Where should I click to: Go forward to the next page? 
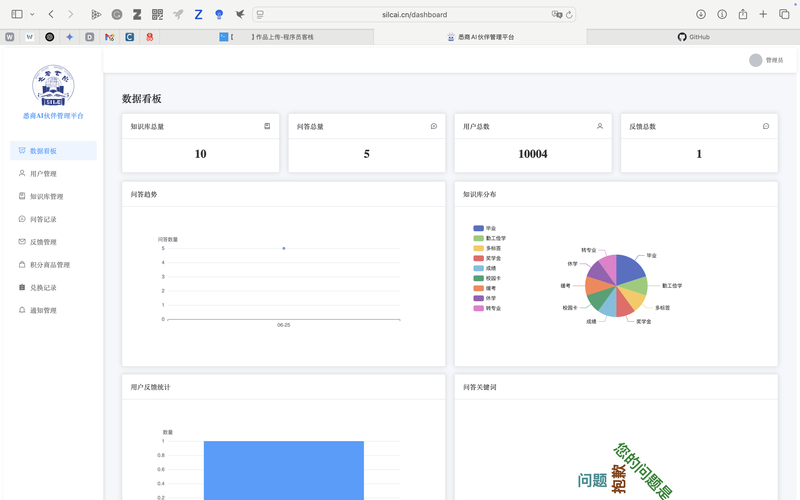point(70,14)
